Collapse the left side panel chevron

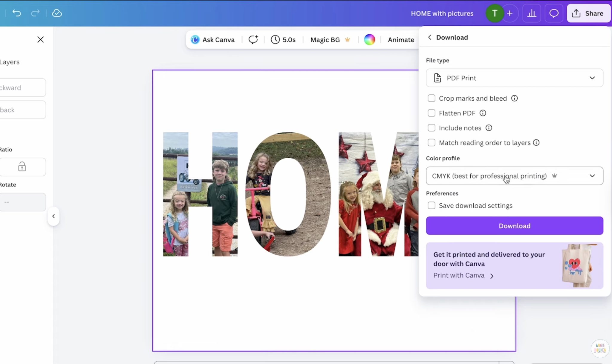[54, 216]
